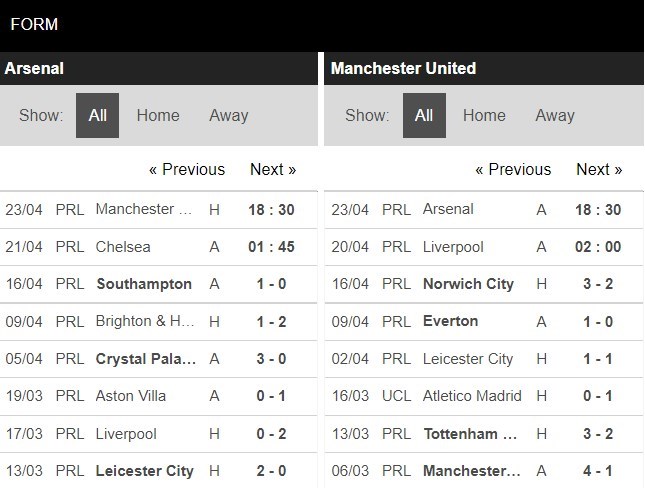Go to Previous Arsenal matches
Screen dimensions: 645x488
click(187, 169)
